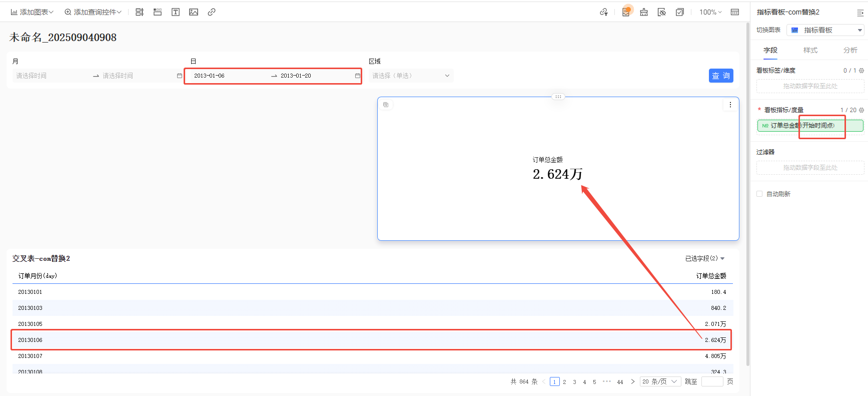The height and width of the screenshot is (396, 868).
Task: Insert a text component from the toolbar
Action: click(176, 12)
